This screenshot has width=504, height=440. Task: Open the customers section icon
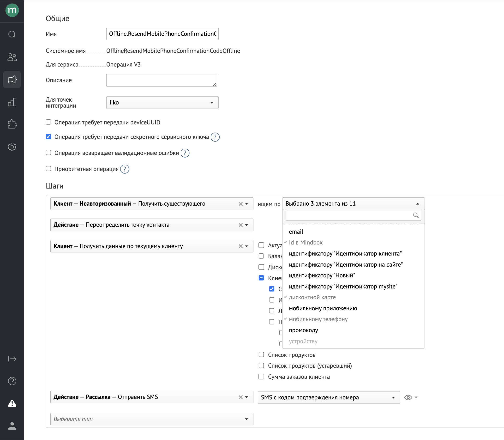[x=12, y=57]
